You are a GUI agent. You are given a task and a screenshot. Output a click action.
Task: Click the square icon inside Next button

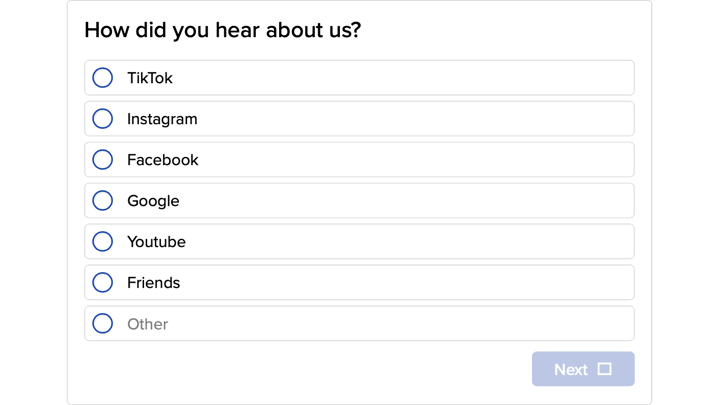click(604, 369)
